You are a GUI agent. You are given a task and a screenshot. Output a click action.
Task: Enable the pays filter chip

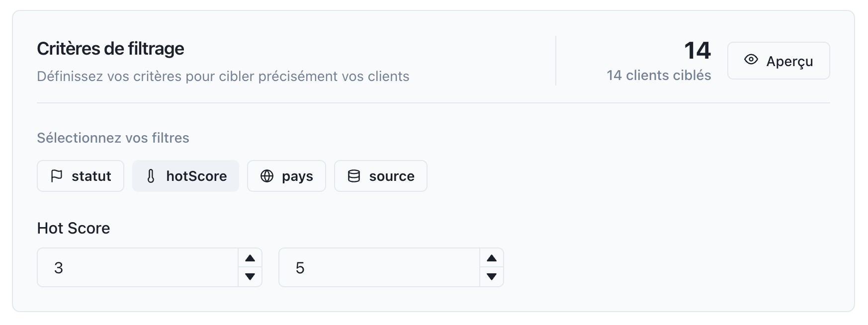(x=286, y=176)
